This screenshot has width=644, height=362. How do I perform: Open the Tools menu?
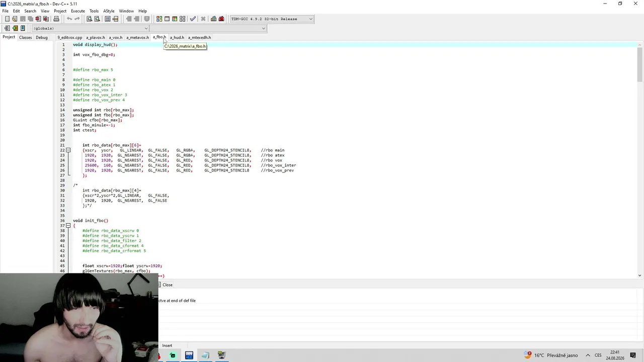(x=94, y=11)
